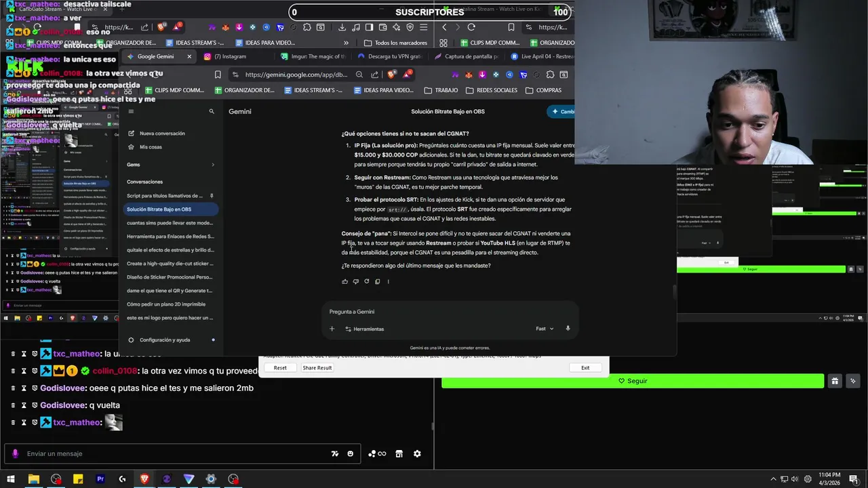Open Create a high-quality die-cut sticker conversation

[170, 264]
